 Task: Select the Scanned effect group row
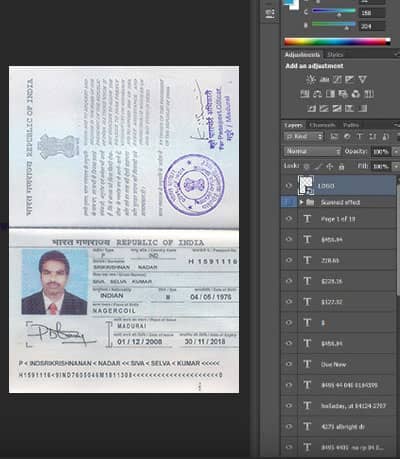(x=338, y=202)
